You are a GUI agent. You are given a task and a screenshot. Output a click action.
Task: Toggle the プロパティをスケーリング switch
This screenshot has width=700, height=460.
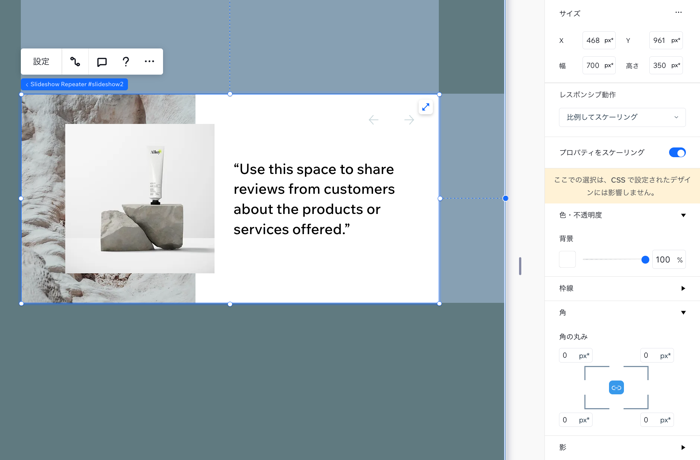(677, 153)
